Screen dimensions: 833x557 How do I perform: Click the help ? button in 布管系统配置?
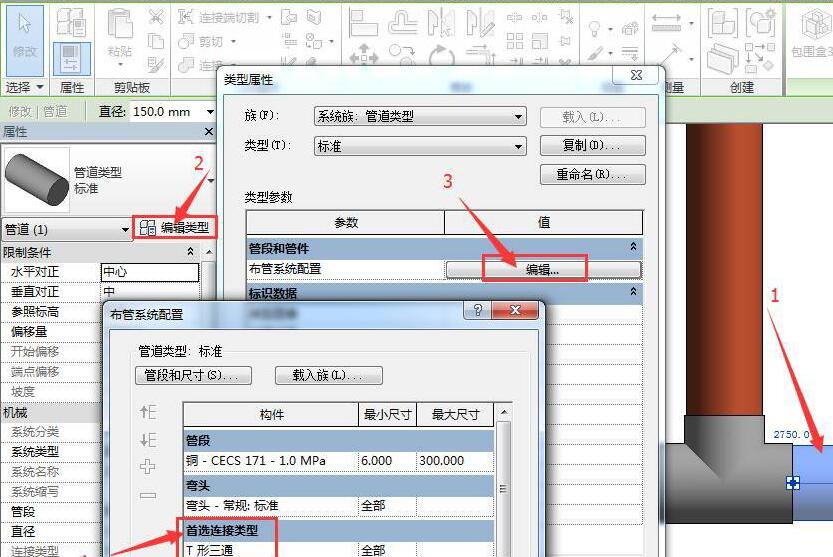tap(478, 310)
